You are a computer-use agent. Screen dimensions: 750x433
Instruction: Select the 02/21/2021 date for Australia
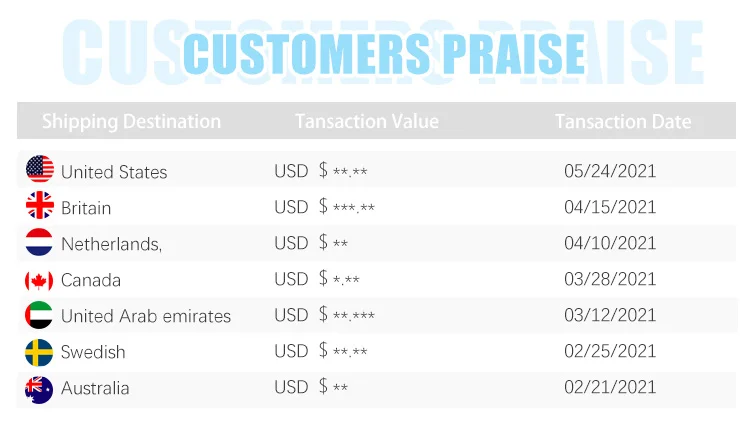(x=610, y=387)
